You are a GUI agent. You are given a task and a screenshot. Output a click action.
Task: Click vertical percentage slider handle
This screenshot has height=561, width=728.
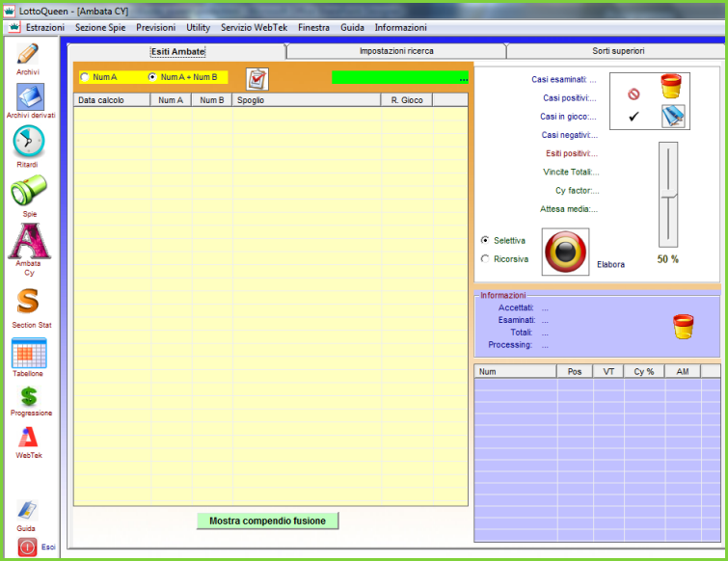tap(668, 194)
